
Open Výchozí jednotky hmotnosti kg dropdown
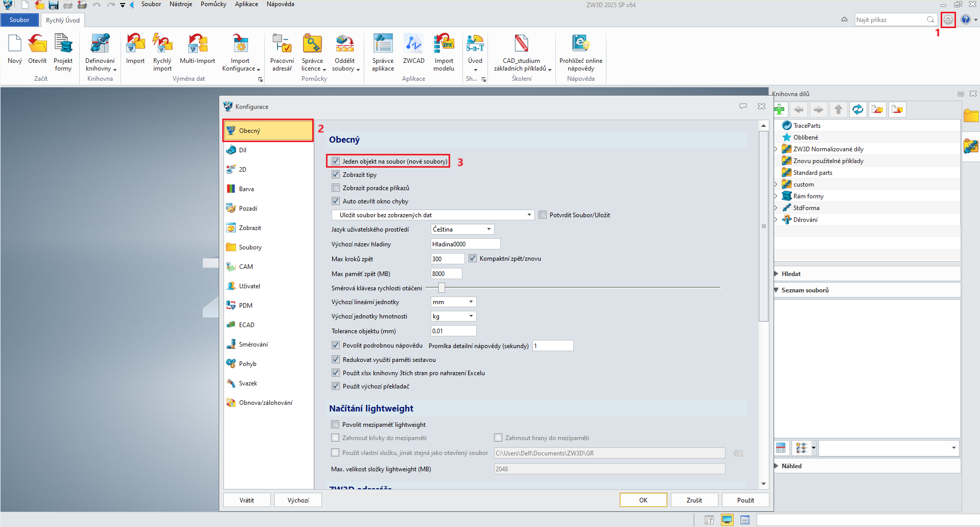tap(454, 316)
